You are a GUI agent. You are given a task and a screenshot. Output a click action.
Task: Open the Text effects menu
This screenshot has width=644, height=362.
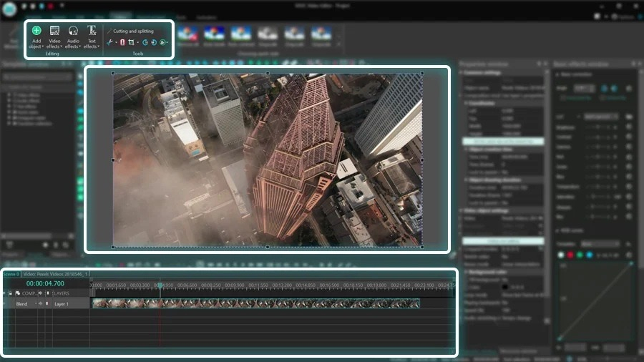tap(92, 37)
